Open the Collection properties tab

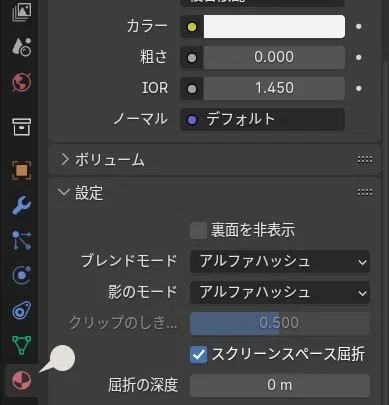22,127
